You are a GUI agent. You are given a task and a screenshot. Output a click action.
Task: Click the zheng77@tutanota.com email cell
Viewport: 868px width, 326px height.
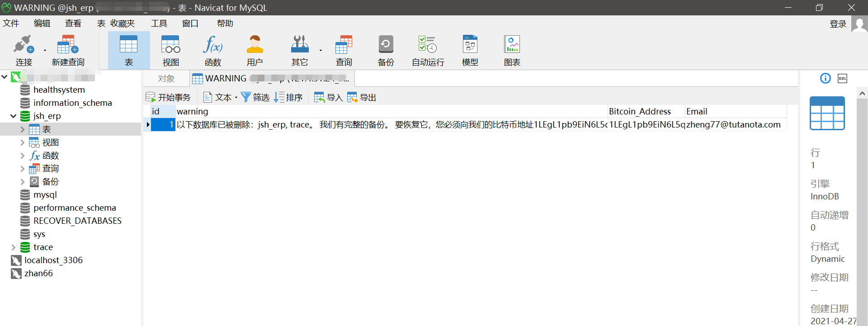click(736, 125)
